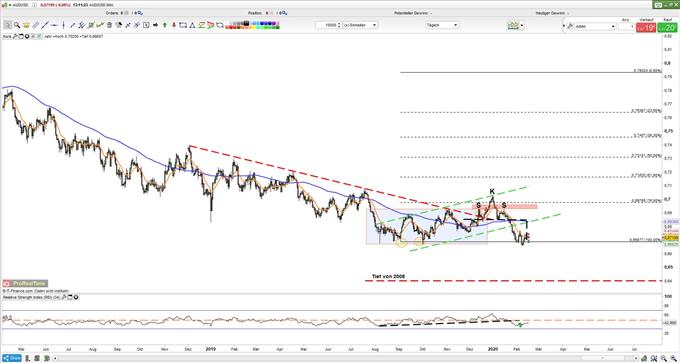Toggle the Position checkbox in header
This screenshot has width=680, height=363.
coord(271,13)
